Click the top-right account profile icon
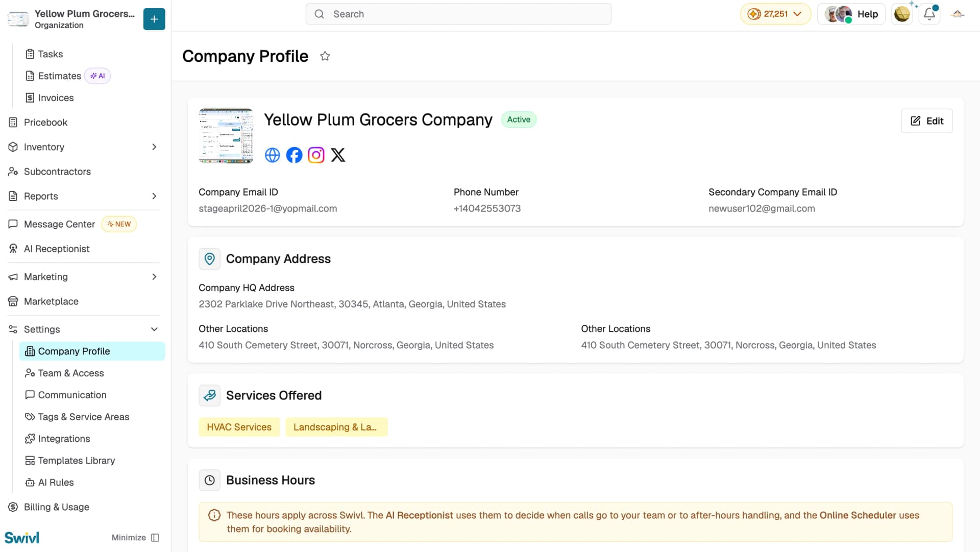The image size is (980, 552). 958,14
